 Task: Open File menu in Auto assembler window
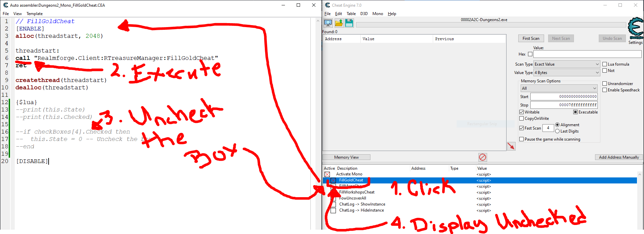click(x=6, y=14)
